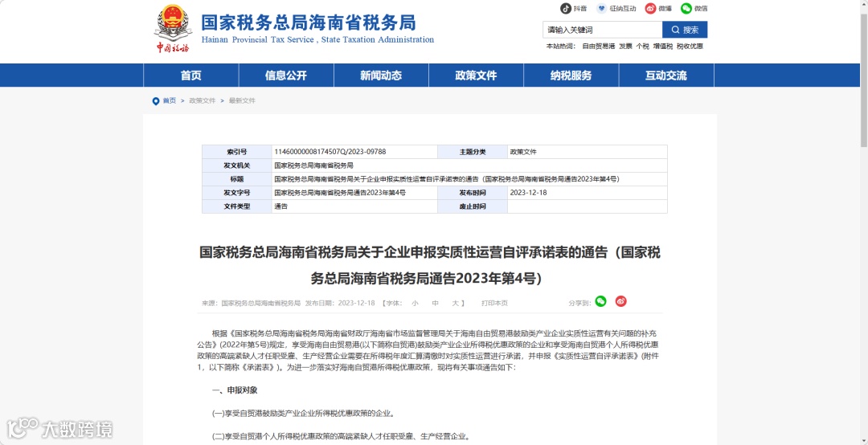Set font size to 大
Viewport: 868px width, 445px height.
click(455, 304)
